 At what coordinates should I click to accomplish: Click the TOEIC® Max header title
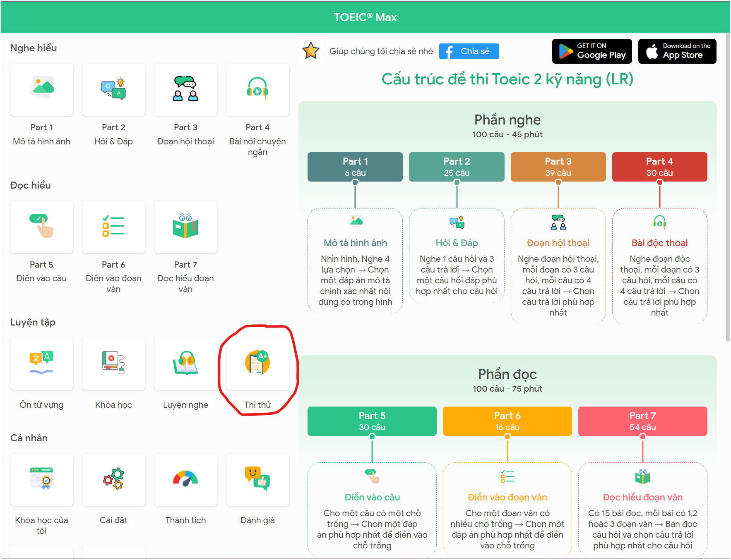point(365,17)
